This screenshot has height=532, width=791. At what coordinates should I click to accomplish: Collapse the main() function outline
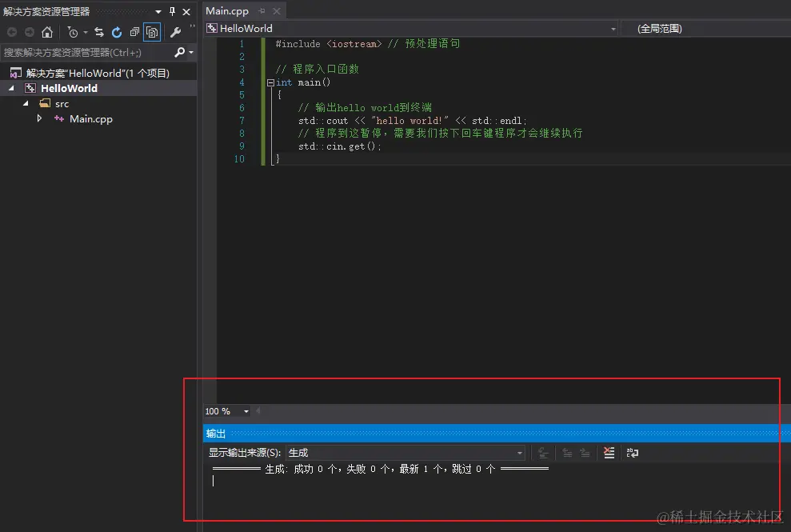tap(270, 82)
